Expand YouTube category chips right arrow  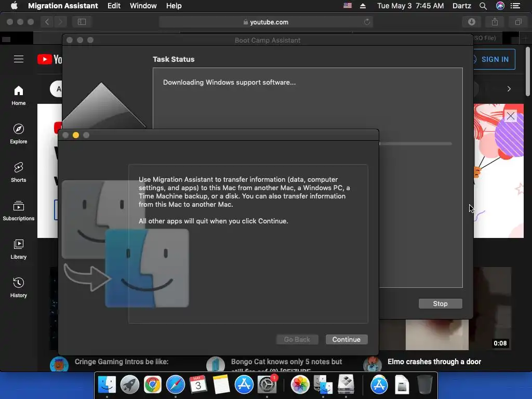click(x=509, y=89)
